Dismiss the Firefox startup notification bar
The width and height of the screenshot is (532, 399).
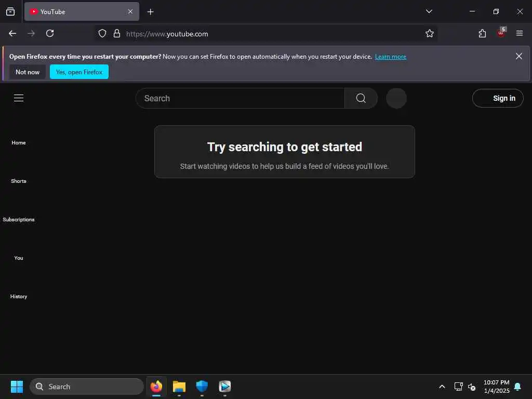(x=519, y=56)
